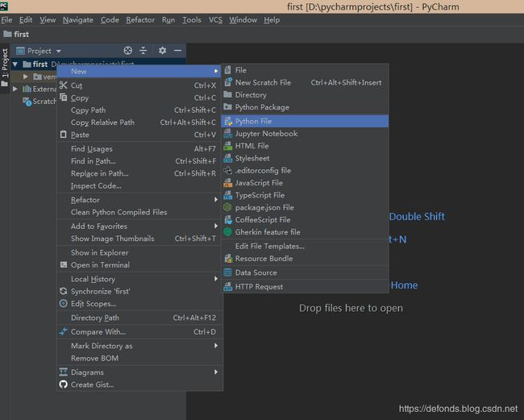This screenshot has height=420, width=524.
Task: Click the Open in Terminal icon
Action: coord(63,265)
